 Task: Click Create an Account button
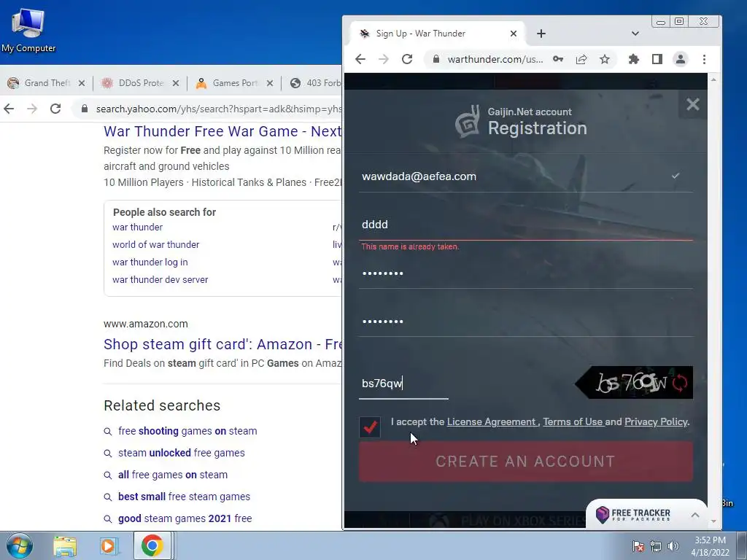click(525, 461)
